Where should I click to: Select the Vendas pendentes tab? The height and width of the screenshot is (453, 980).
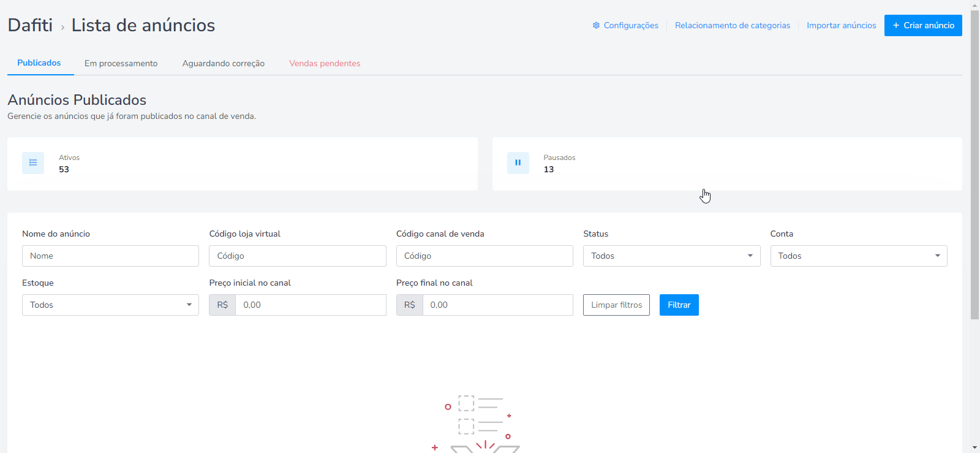point(325,64)
